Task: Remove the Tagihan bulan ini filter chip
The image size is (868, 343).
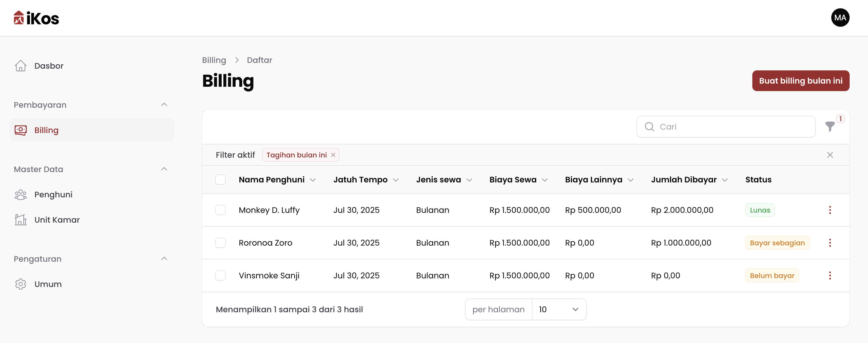Action: point(333,155)
